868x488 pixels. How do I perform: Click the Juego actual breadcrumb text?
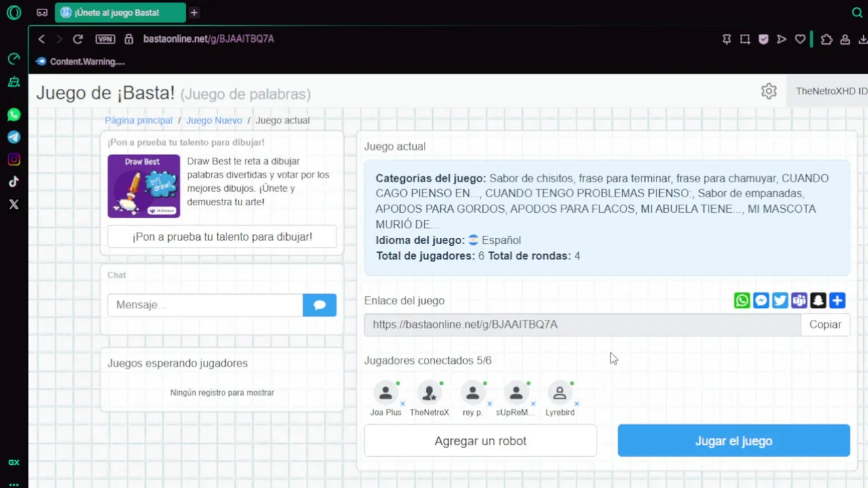click(283, 120)
